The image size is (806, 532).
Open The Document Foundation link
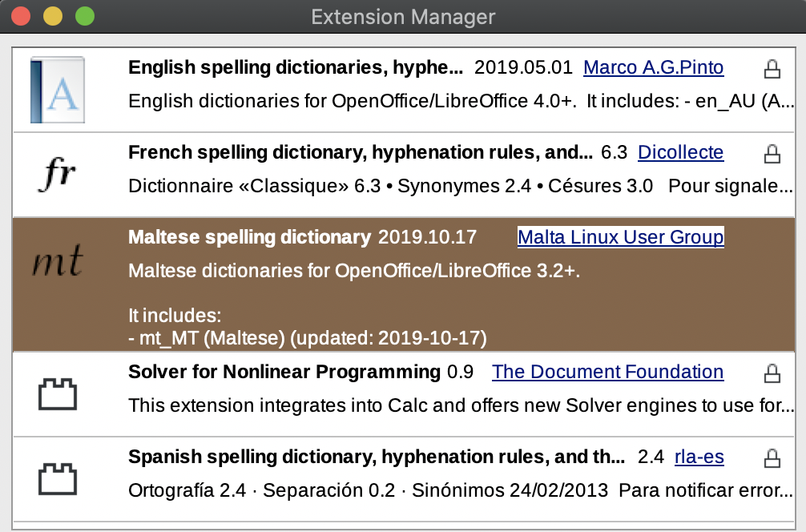(607, 372)
